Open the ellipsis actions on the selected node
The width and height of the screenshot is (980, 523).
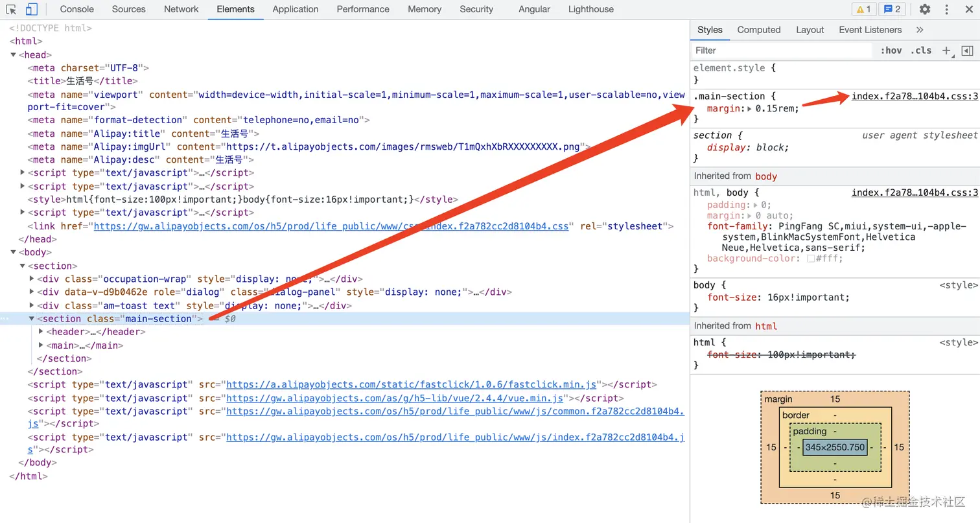pos(5,319)
